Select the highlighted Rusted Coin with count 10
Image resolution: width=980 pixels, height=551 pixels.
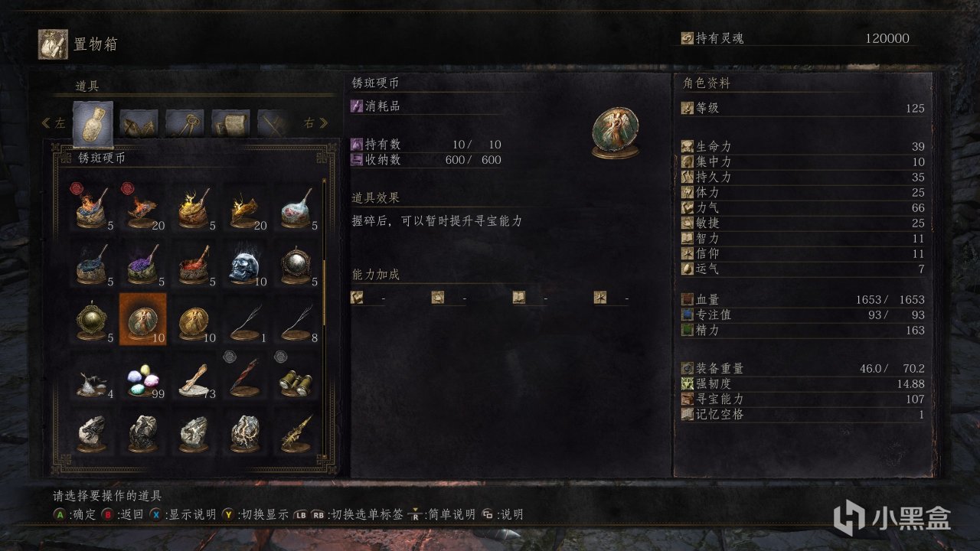pos(142,319)
